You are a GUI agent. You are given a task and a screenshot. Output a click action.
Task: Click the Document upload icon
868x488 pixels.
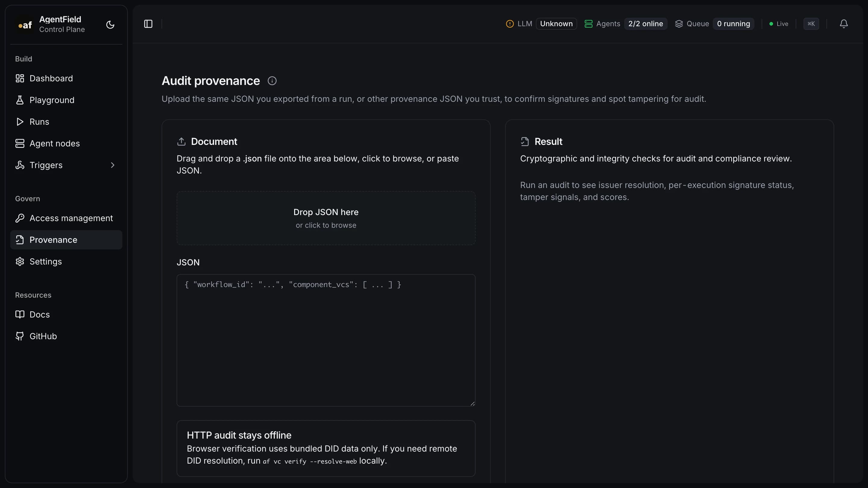point(181,142)
